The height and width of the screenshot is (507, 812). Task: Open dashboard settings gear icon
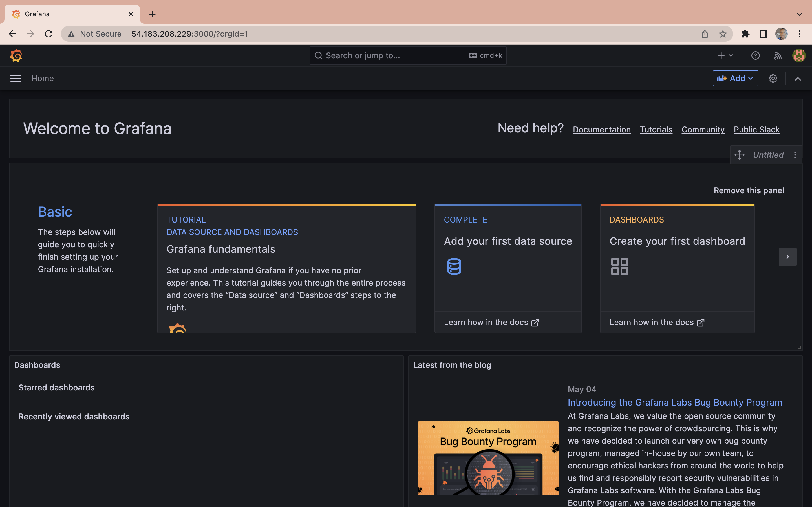773,78
